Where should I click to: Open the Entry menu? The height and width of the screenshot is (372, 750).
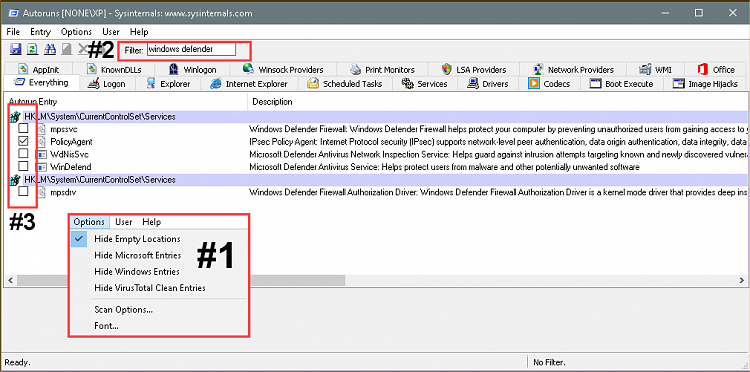pos(40,32)
